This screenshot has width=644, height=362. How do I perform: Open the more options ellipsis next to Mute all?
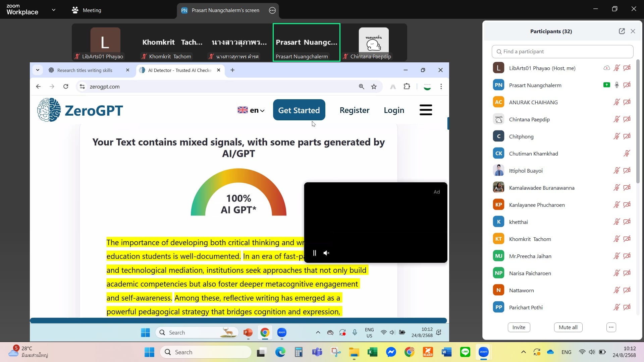coord(611,327)
